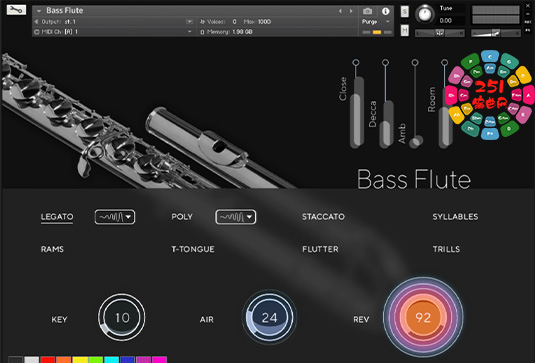Pick the white color swatch
The image size is (535, 363).
tap(32, 360)
